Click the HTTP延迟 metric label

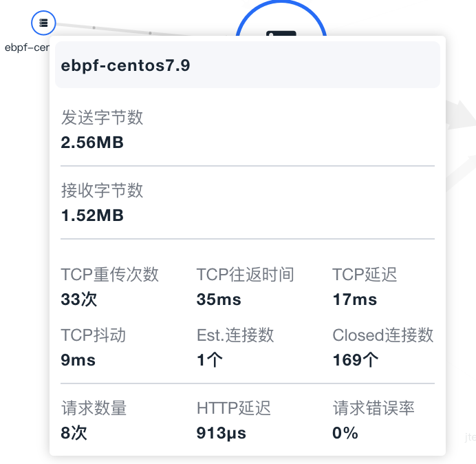[234, 409]
